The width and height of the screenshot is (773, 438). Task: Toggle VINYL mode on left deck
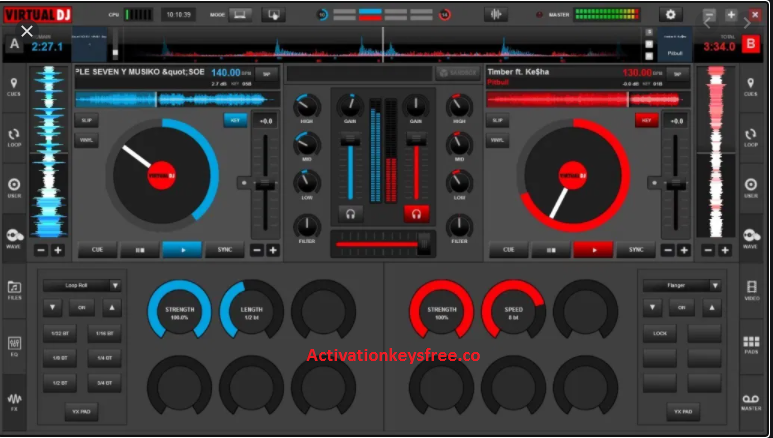(x=87, y=140)
